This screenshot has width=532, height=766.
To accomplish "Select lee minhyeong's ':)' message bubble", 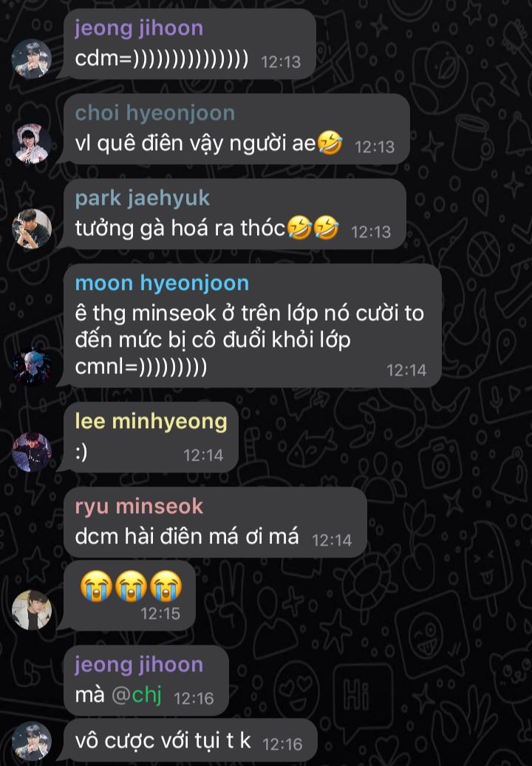I will click(x=151, y=437).
